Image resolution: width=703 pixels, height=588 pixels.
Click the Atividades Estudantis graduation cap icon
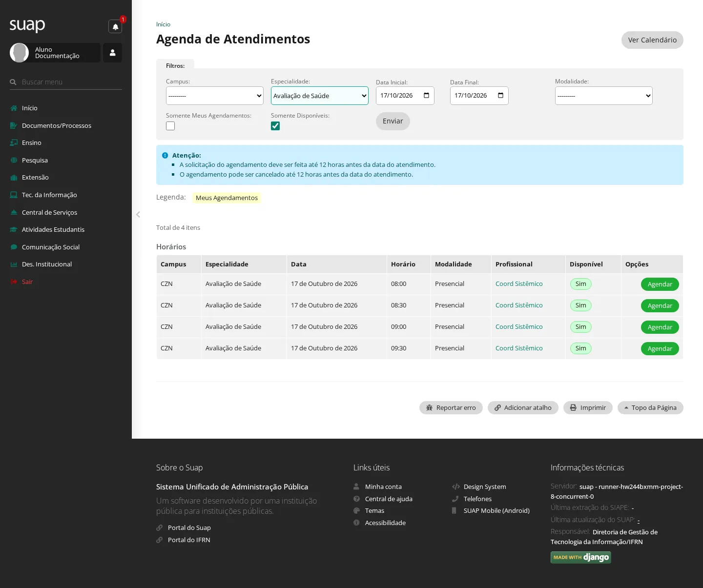[14, 229]
